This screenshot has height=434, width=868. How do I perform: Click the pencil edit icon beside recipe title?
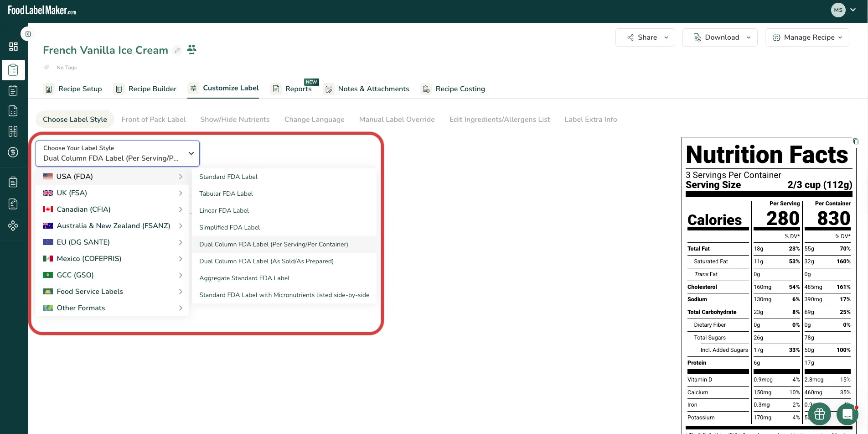click(x=177, y=50)
